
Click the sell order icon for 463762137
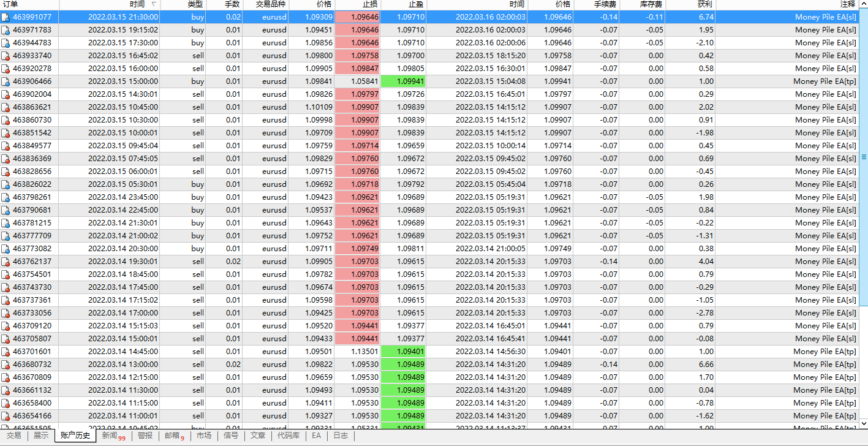6,262
